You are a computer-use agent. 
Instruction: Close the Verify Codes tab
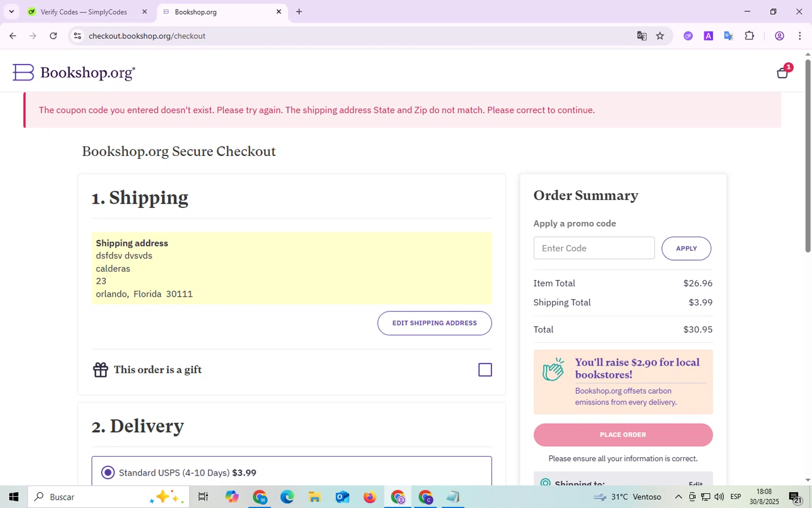click(145, 11)
